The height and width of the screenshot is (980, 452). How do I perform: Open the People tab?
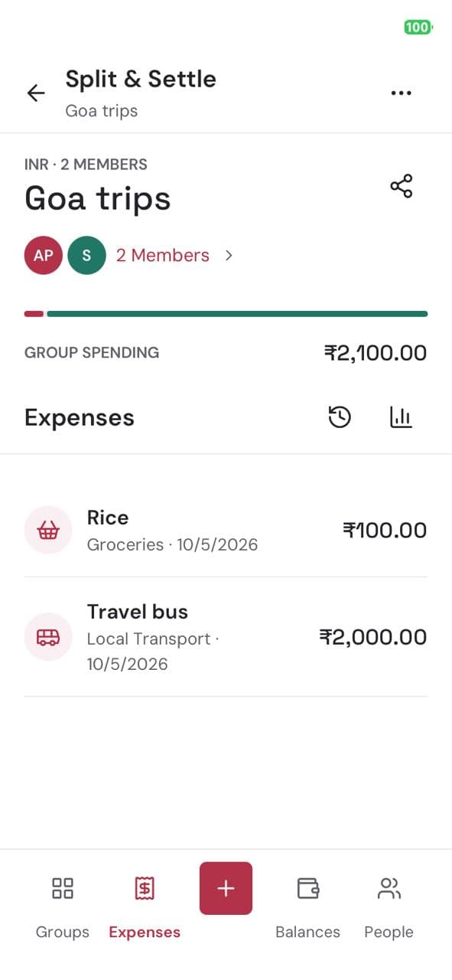pos(389,908)
